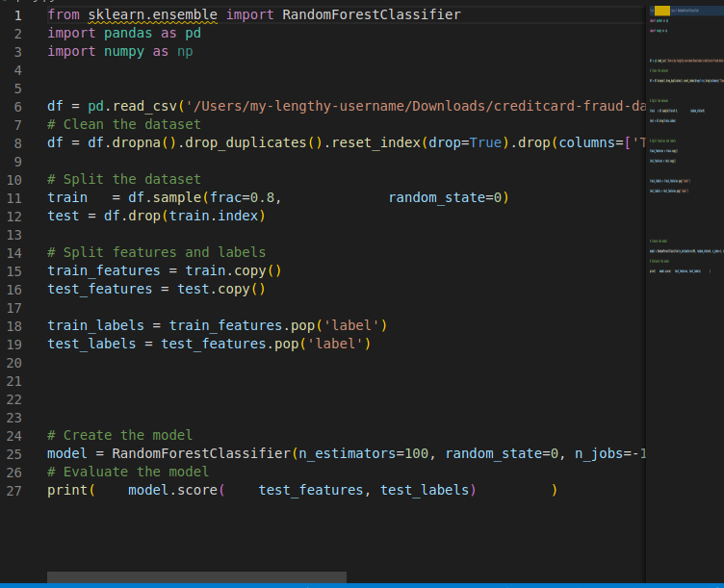The image size is (724, 588).
Task: Click model.score in the print statement
Action: (x=172, y=490)
